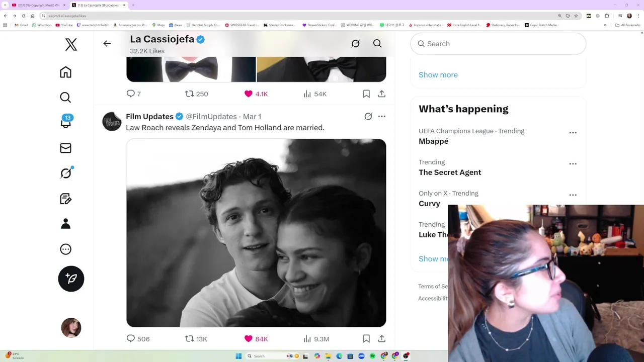Open Grok from the left sidebar
Viewport: 644px width, 362px height.
click(x=66, y=173)
